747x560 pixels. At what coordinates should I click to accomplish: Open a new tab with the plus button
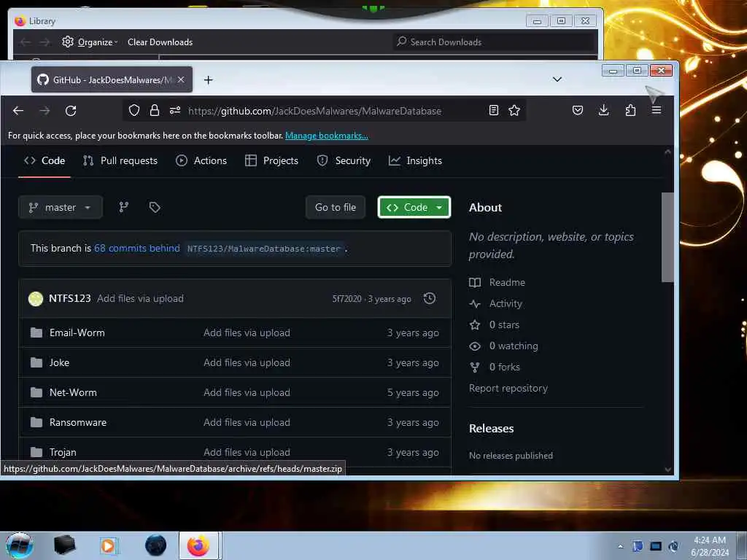point(208,80)
